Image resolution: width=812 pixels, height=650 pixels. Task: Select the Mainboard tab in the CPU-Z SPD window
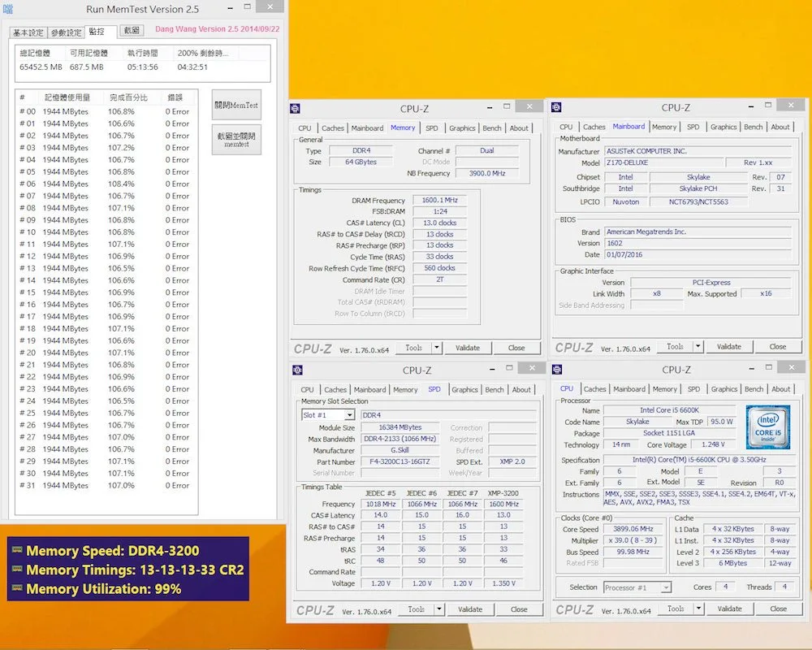369,390
